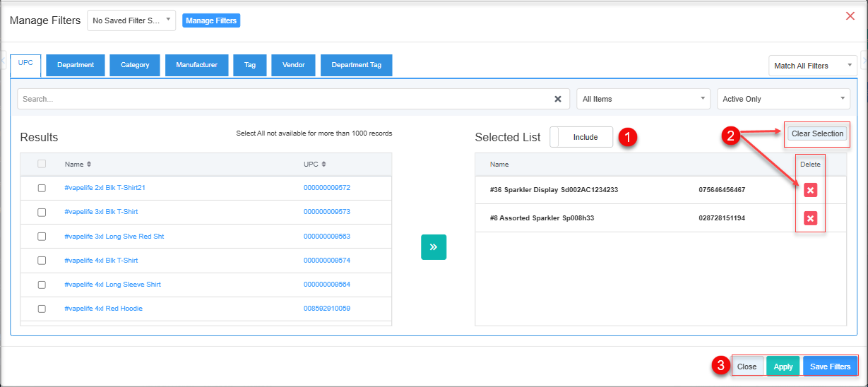Click the double-arrow move to selected button
This screenshot has width=868, height=387.
point(433,247)
